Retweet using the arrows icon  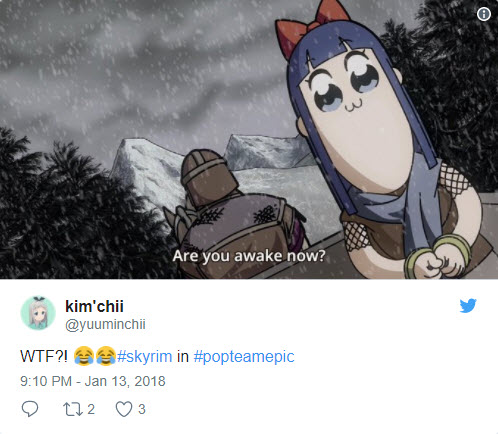tap(73, 409)
